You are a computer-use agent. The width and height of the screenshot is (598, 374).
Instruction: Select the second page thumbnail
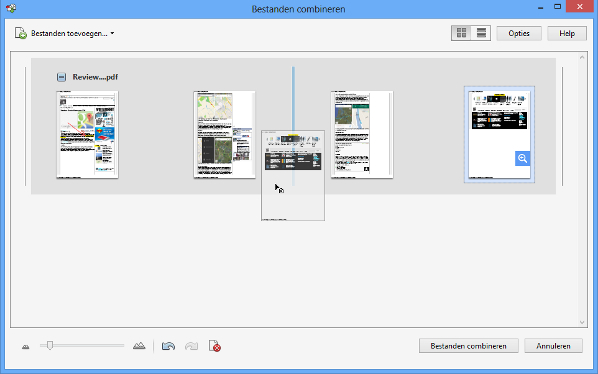(224, 134)
